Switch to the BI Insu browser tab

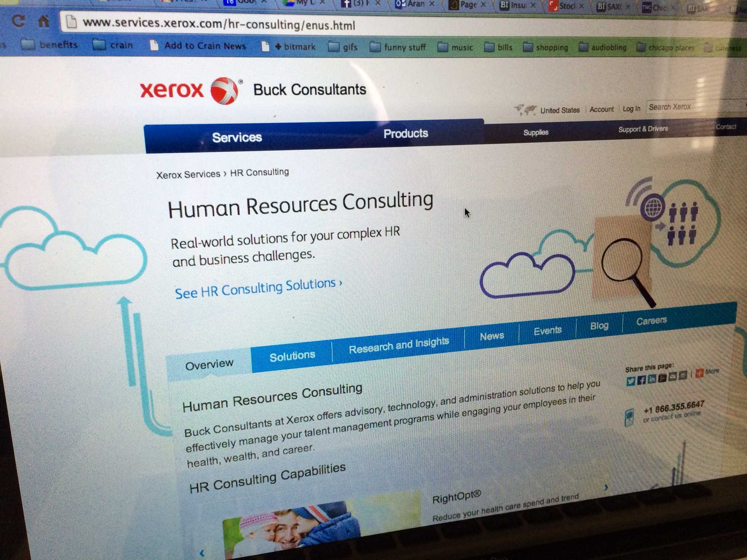pyautogui.click(x=517, y=5)
